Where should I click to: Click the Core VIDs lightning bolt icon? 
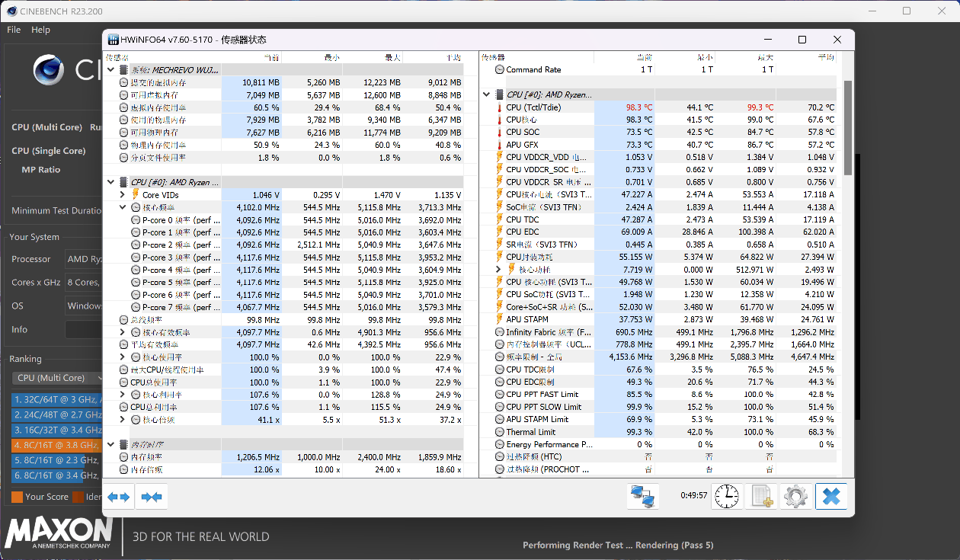coord(136,195)
